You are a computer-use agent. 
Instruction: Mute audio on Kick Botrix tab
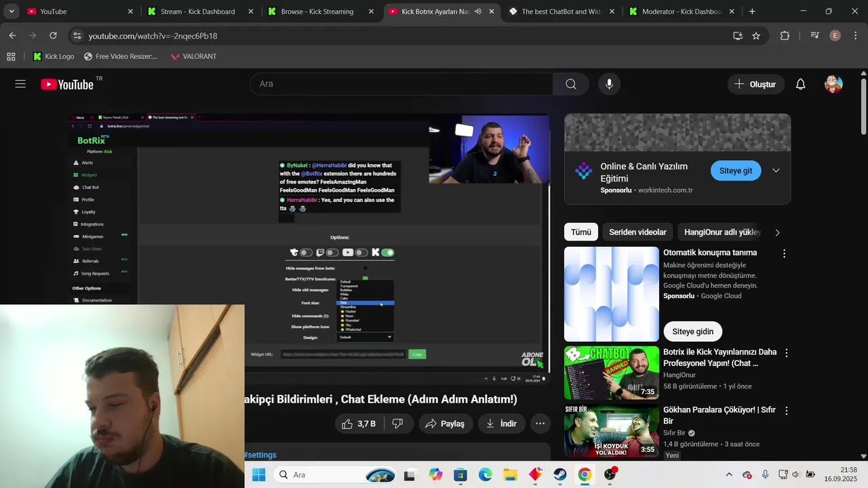click(x=478, y=12)
